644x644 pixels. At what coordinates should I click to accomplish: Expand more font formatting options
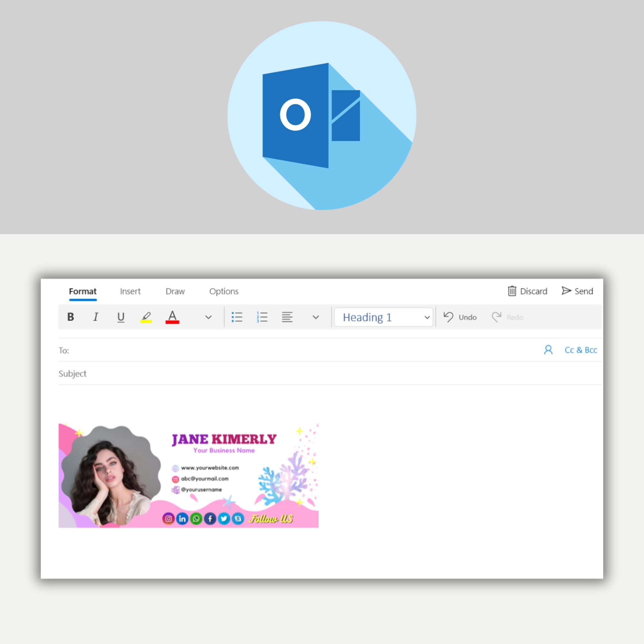(x=208, y=317)
